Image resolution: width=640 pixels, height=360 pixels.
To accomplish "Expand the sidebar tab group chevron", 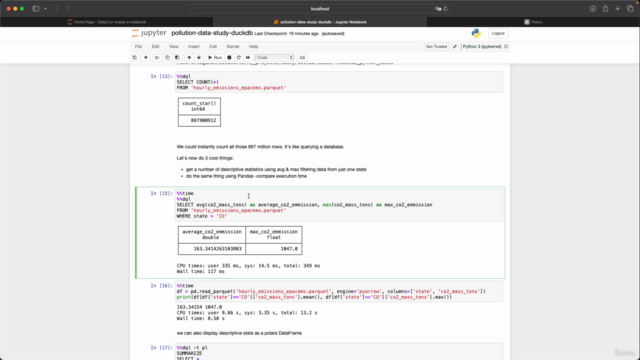I will (45, 9).
